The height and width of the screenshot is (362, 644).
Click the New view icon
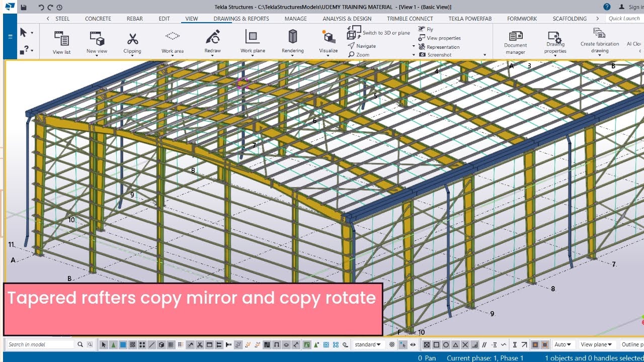pyautogui.click(x=97, y=38)
